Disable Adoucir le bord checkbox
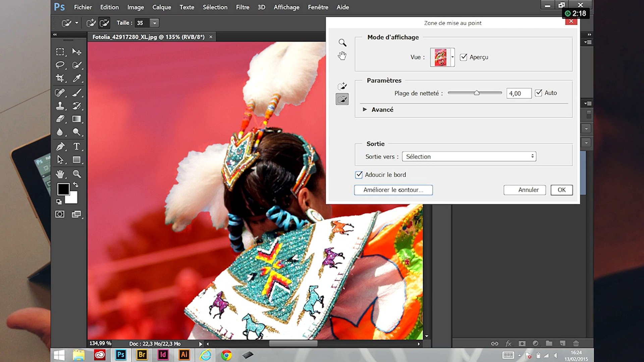Viewport: 644px width, 362px height. coord(359,175)
